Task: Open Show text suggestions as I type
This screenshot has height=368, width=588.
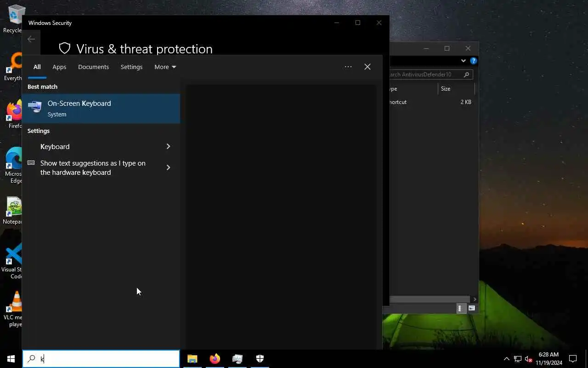Action: click(93, 167)
